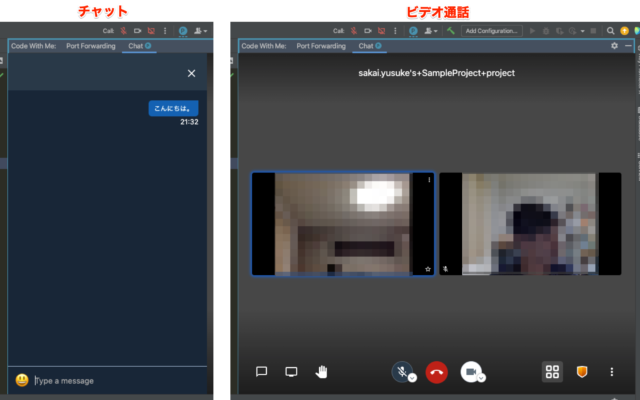Expand camera options chevron
The width and height of the screenshot is (640, 400).
[481, 378]
